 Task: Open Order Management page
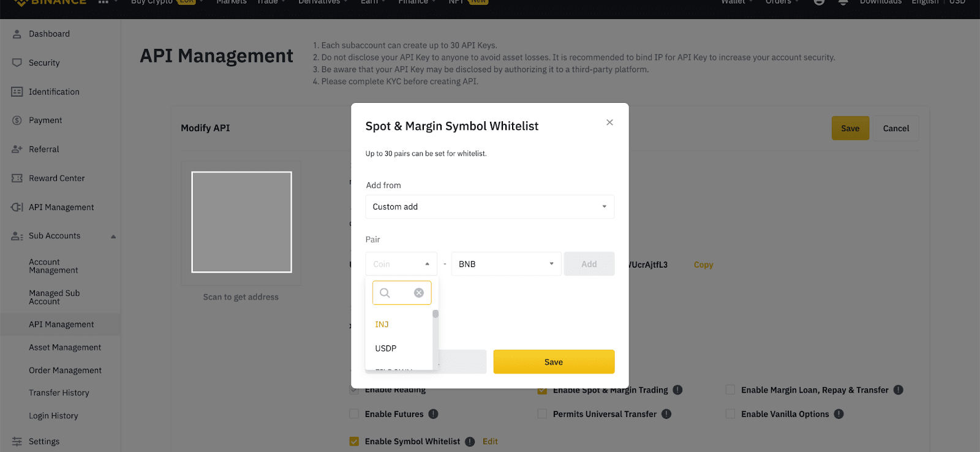[x=65, y=371]
